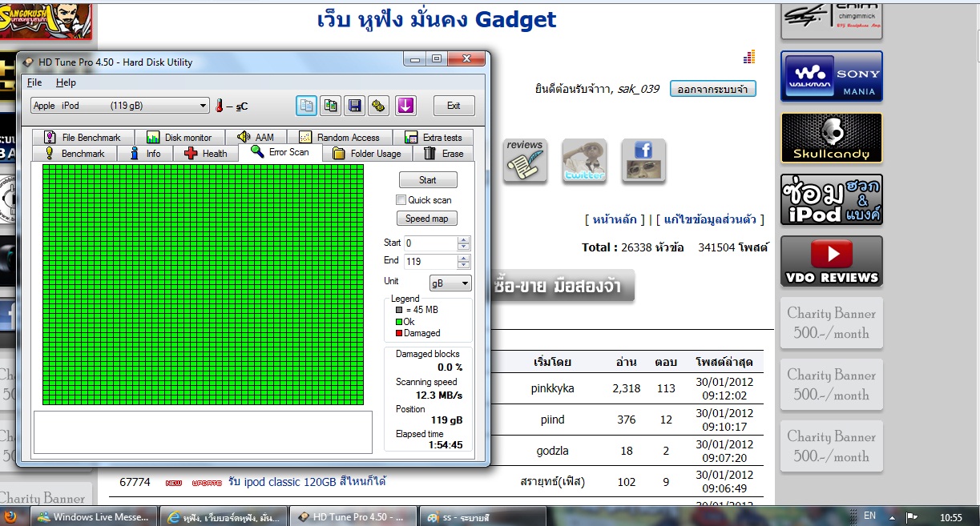
Task: Open the File menu
Action: [x=34, y=82]
